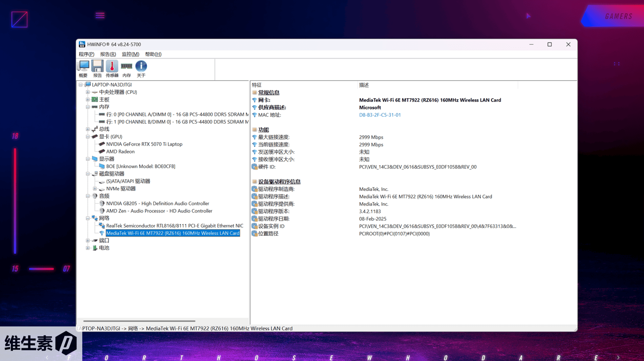Select NVIDIA GeForce RTX 5070 Ti Laptop

pyautogui.click(x=144, y=144)
